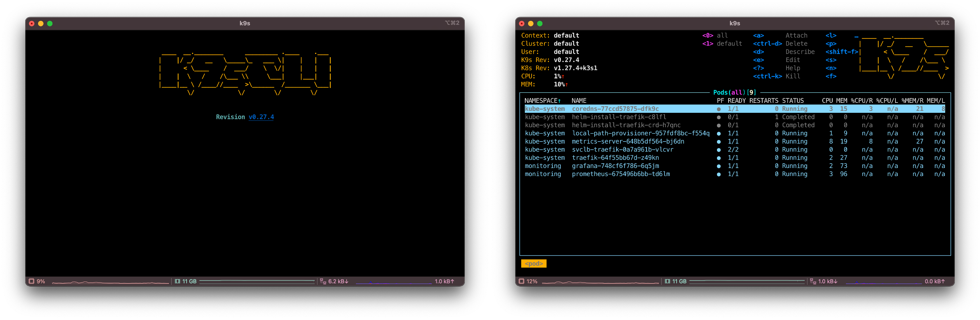Select metrics-server-648b5df564-bj6dn pod name

click(x=628, y=142)
